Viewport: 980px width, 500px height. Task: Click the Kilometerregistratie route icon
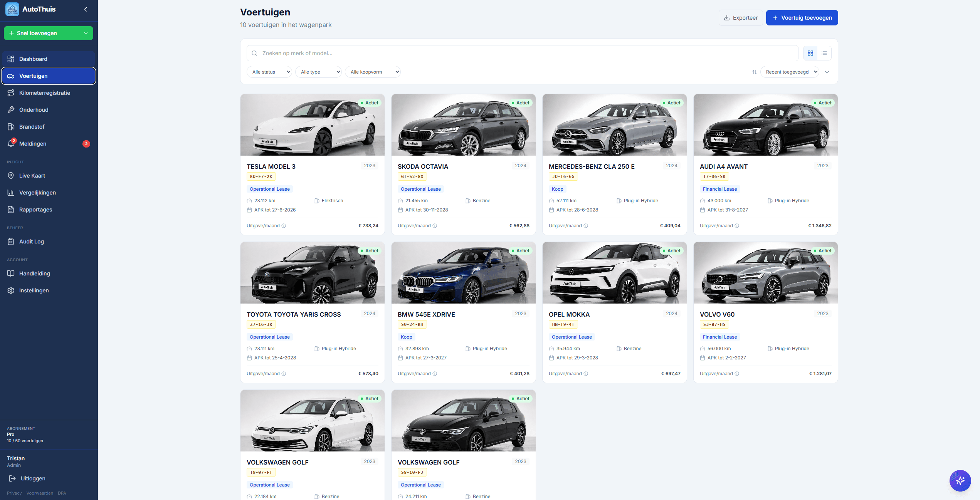pyautogui.click(x=11, y=93)
